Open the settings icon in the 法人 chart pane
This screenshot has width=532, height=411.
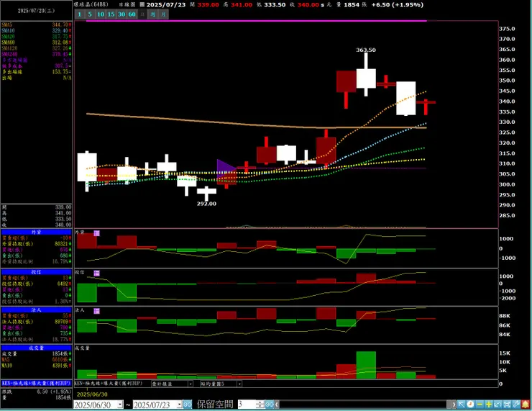(x=97, y=311)
